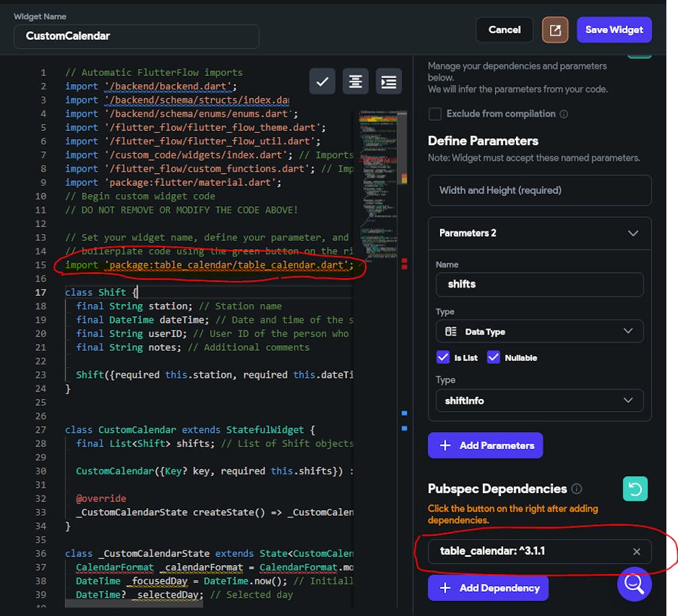Remove the table_calendar dependency with X

636,552
